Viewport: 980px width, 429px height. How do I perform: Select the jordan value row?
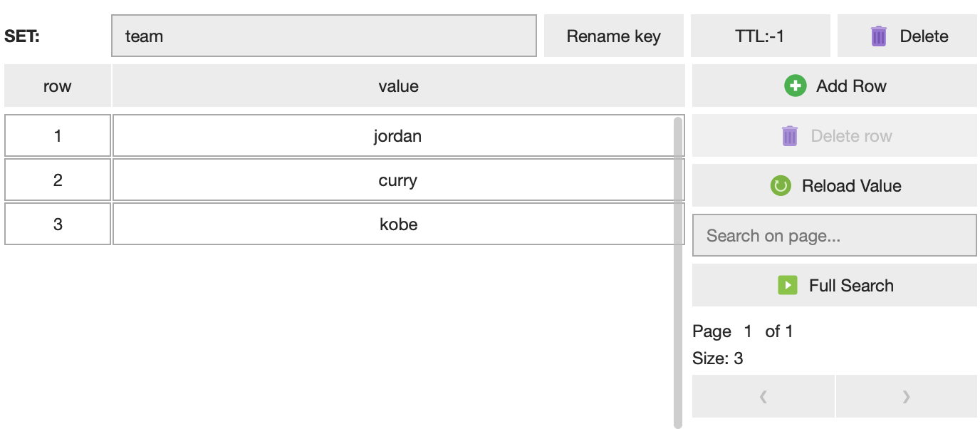(397, 136)
